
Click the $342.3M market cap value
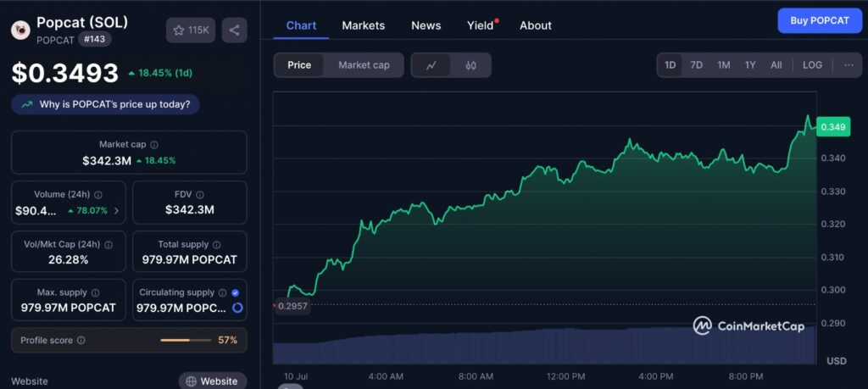coord(107,160)
